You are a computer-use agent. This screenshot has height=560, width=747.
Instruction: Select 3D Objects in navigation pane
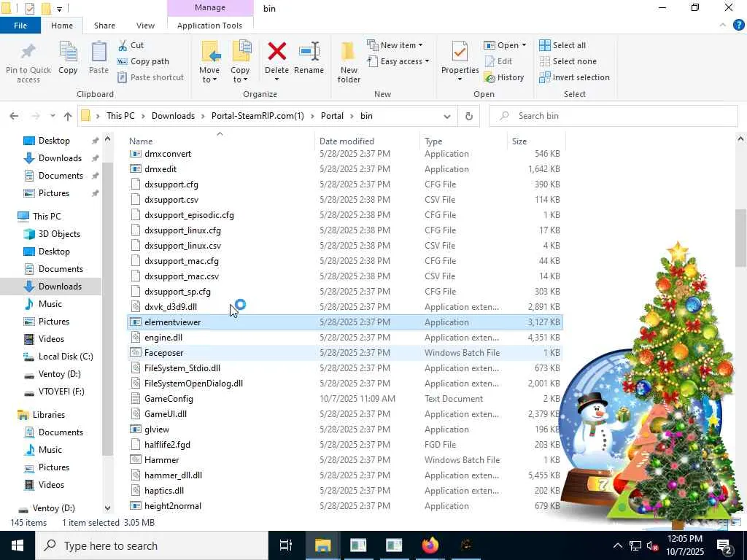59,234
